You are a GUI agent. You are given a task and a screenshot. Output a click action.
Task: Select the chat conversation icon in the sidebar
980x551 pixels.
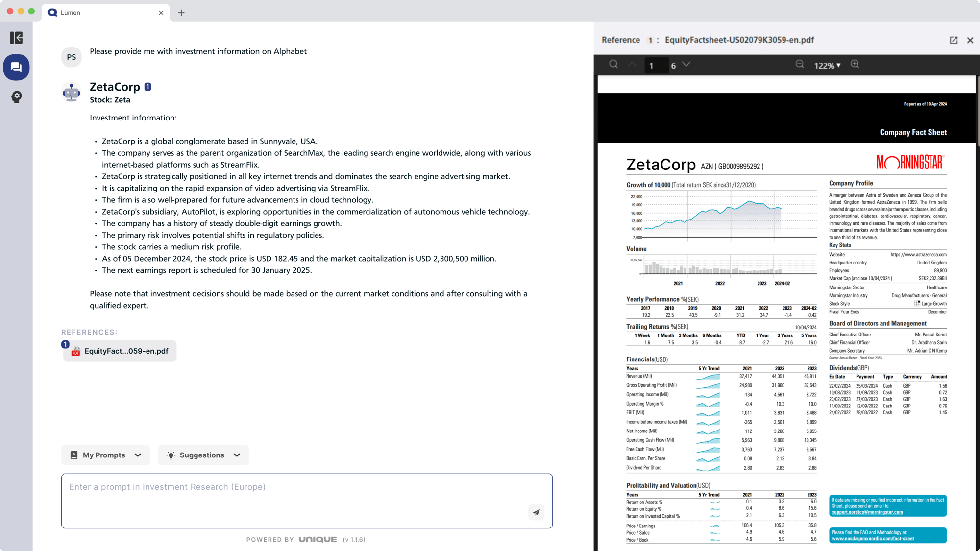pyautogui.click(x=16, y=67)
